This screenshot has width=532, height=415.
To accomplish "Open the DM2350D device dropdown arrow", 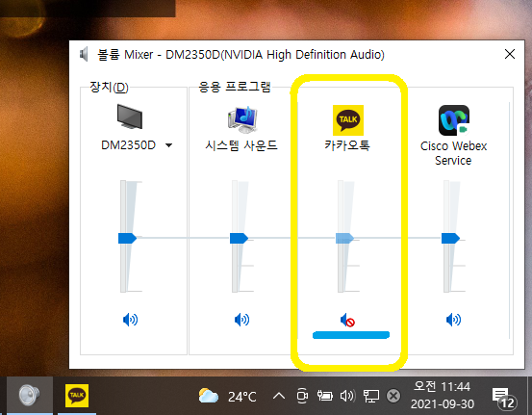I will (168, 145).
